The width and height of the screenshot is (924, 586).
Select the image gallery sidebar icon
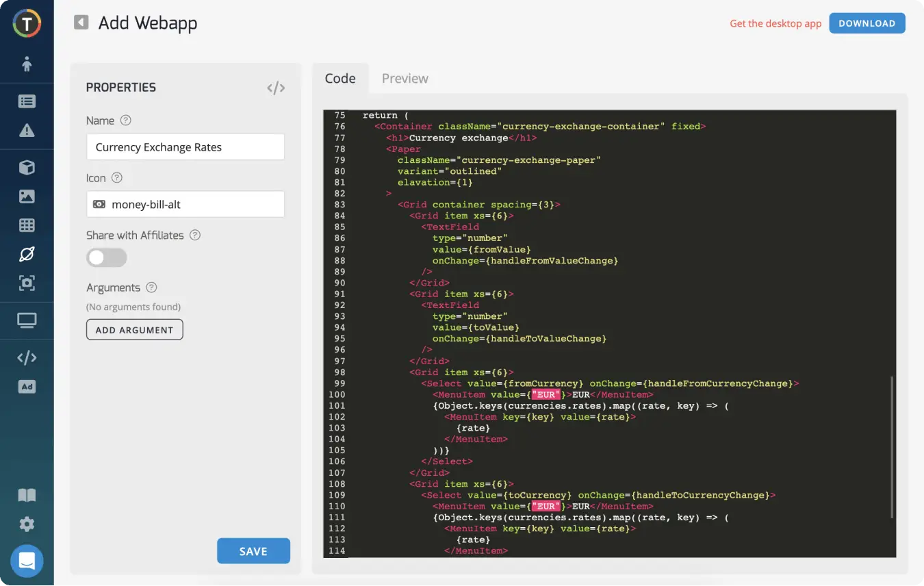tap(27, 196)
